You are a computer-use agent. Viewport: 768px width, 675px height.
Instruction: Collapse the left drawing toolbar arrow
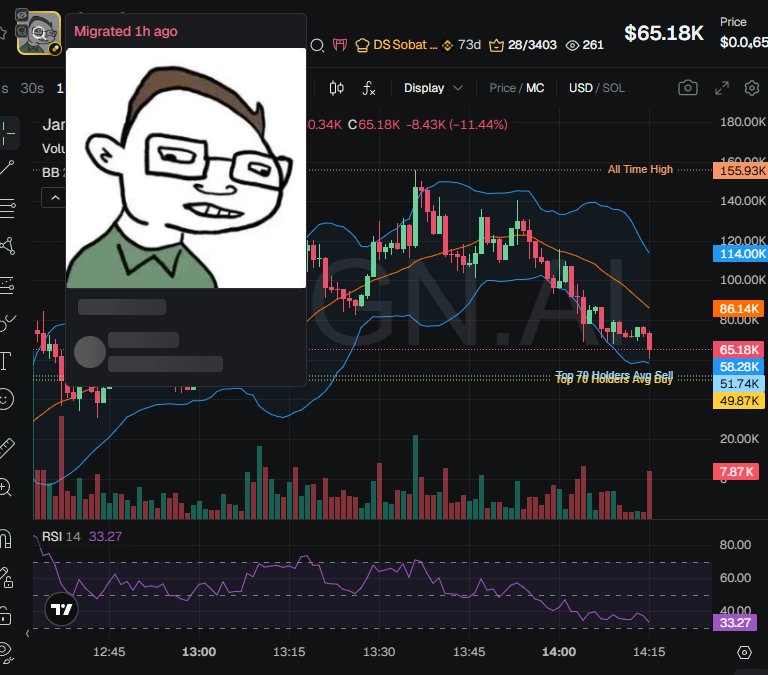27,633
